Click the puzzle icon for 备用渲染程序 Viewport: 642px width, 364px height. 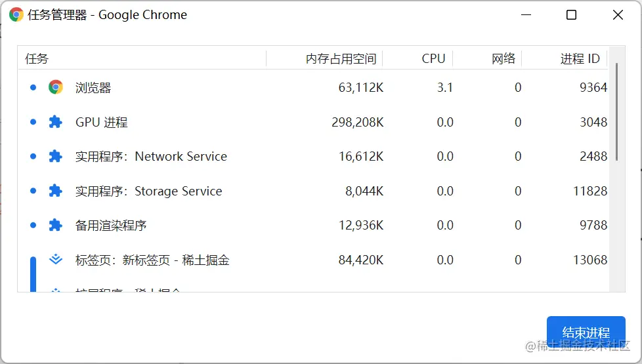[56, 225]
